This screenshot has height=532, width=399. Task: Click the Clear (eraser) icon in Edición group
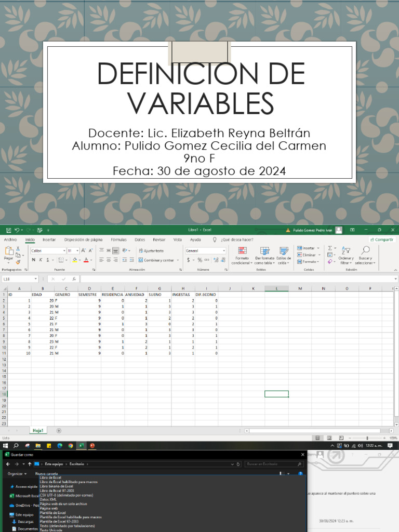330,262
